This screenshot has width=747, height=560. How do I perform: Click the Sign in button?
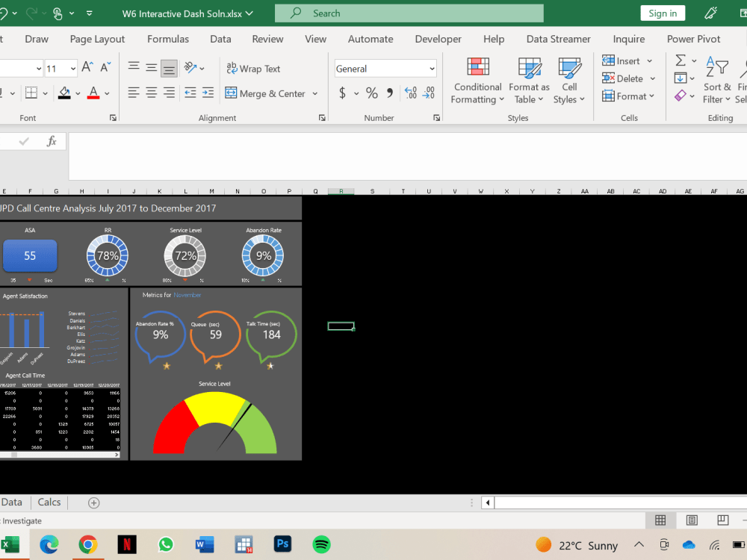coord(662,13)
